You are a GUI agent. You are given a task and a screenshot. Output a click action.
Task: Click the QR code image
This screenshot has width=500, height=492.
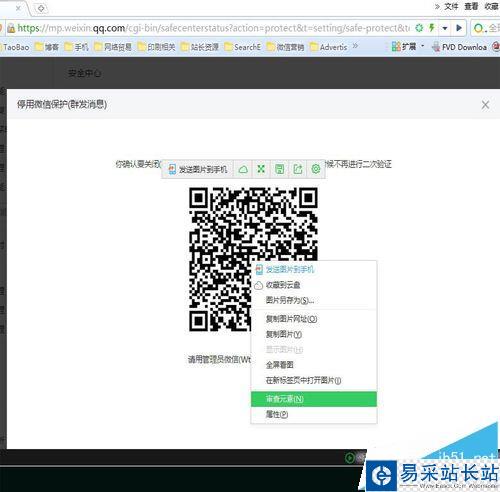pyautogui.click(x=253, y=259)
